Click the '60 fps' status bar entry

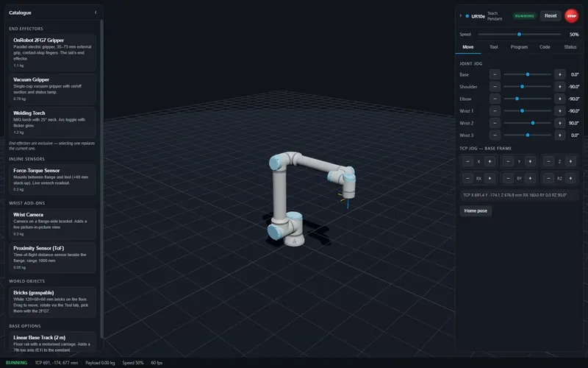[x=157, y=363]
